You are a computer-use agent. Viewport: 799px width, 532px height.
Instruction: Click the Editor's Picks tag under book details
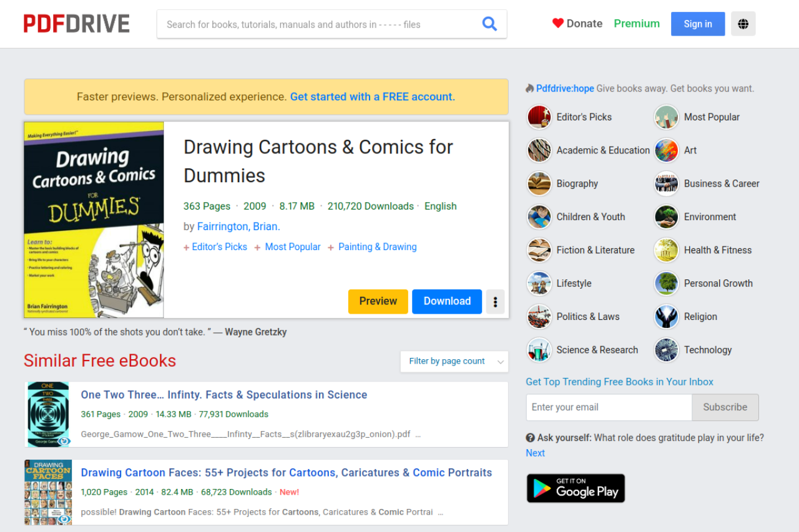coord(220,247)
